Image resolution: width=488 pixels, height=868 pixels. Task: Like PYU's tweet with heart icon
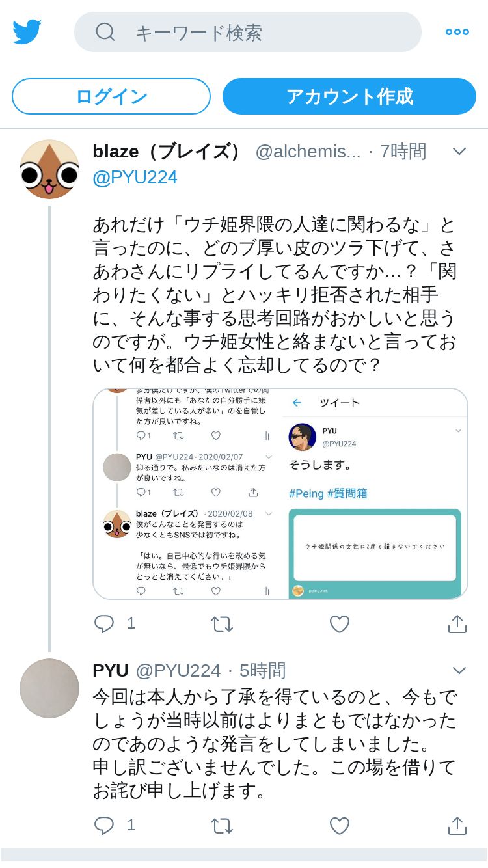point(340,826)
